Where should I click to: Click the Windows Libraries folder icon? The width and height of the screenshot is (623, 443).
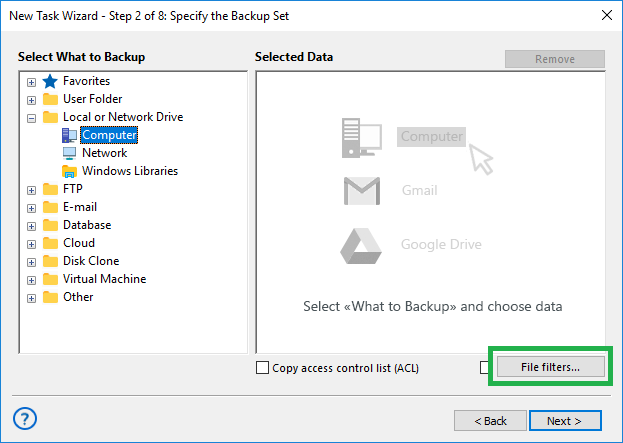(x=69, y=171)
